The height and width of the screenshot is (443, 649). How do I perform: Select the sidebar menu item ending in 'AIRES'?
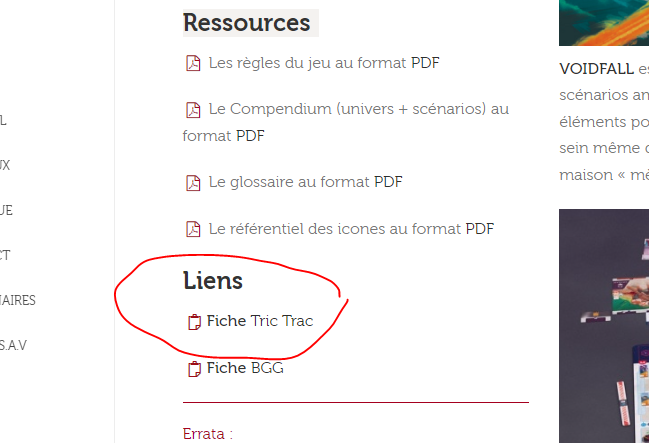tap(18, 300)
